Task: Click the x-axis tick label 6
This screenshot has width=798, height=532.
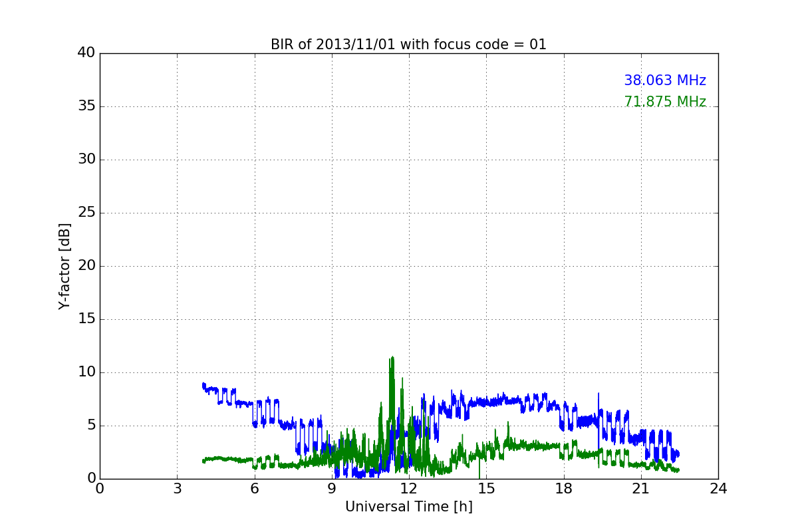Action: pyautogui.click(x=254, y=489)
